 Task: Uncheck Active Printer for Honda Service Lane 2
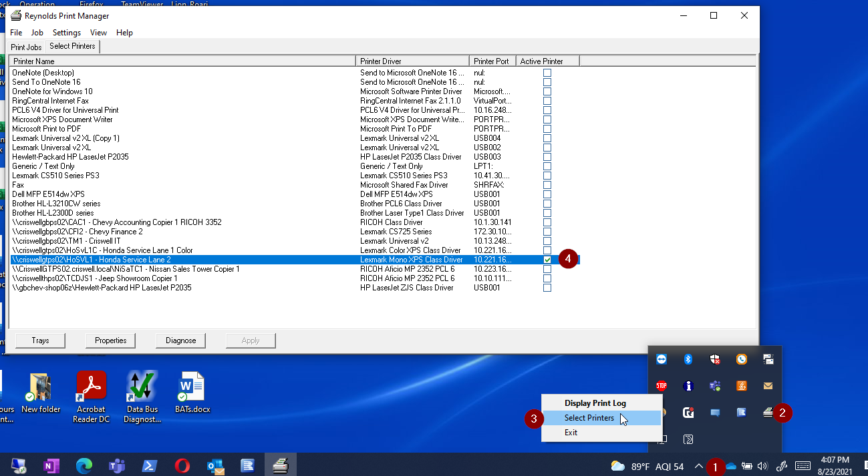coord(547,260)
